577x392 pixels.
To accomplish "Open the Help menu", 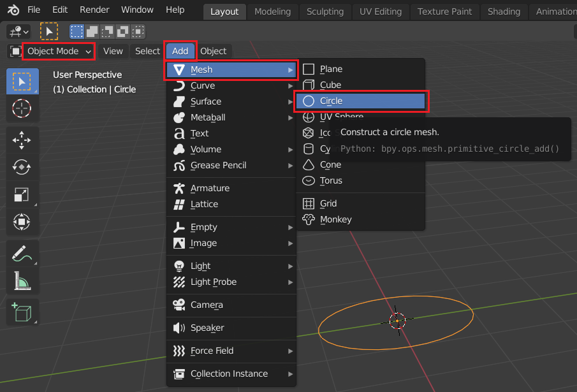I will (175, 10).
